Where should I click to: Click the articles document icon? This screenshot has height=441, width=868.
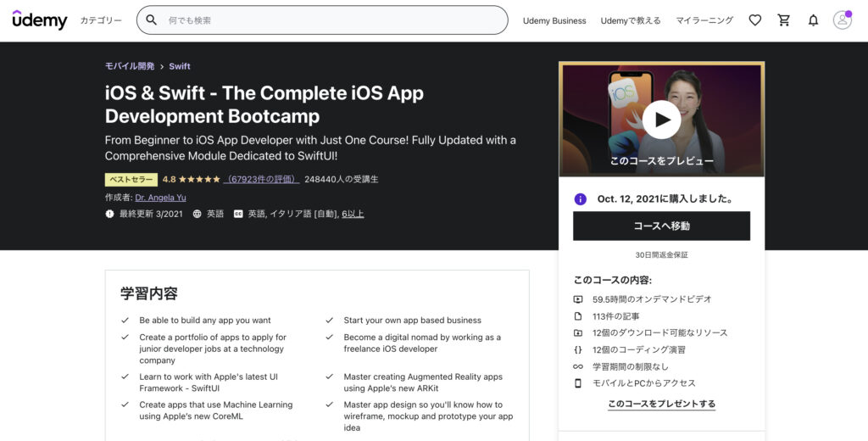point(578,316)
